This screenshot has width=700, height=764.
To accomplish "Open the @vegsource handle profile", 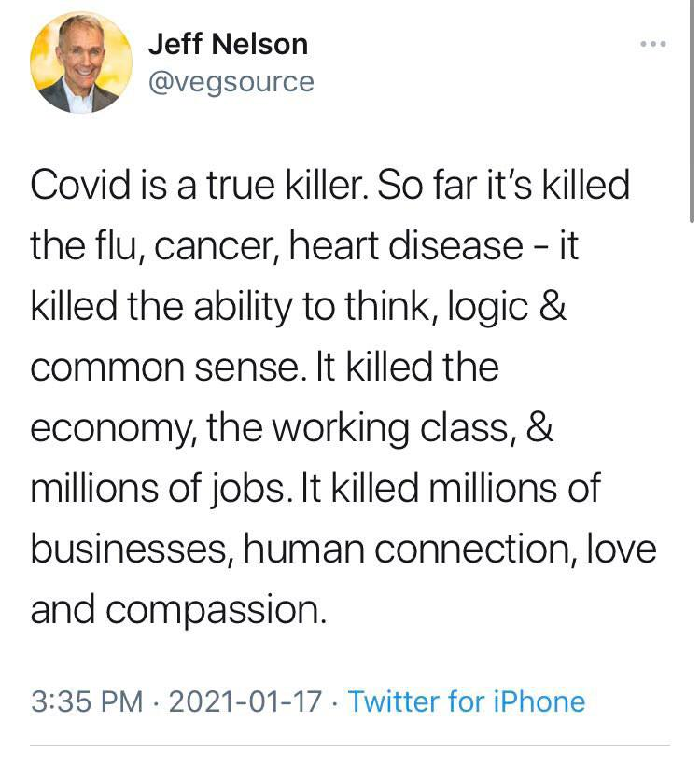I will click(231, 81).
